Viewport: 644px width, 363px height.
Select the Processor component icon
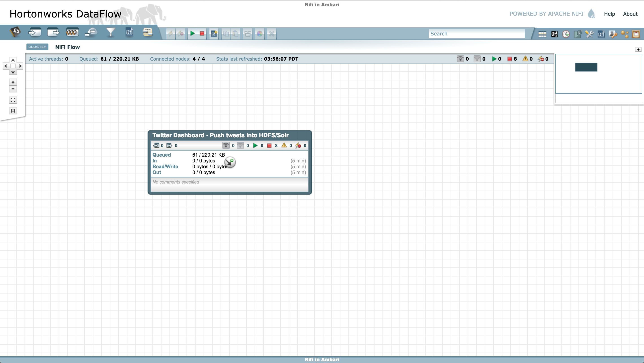(15, 33)
